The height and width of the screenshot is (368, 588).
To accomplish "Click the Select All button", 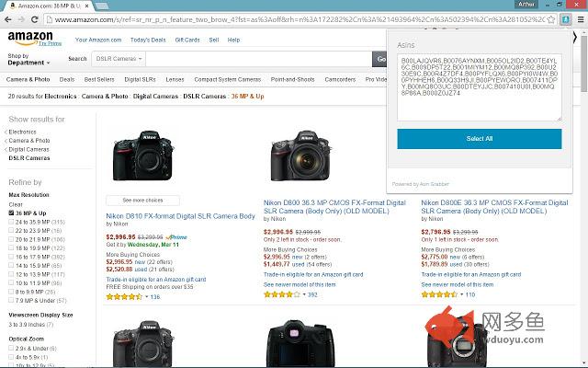I will [480, 139].
